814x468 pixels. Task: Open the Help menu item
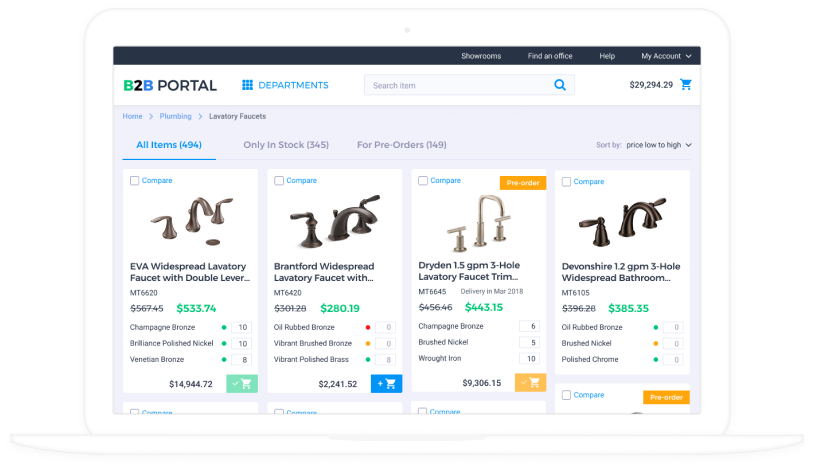point(607,56)
